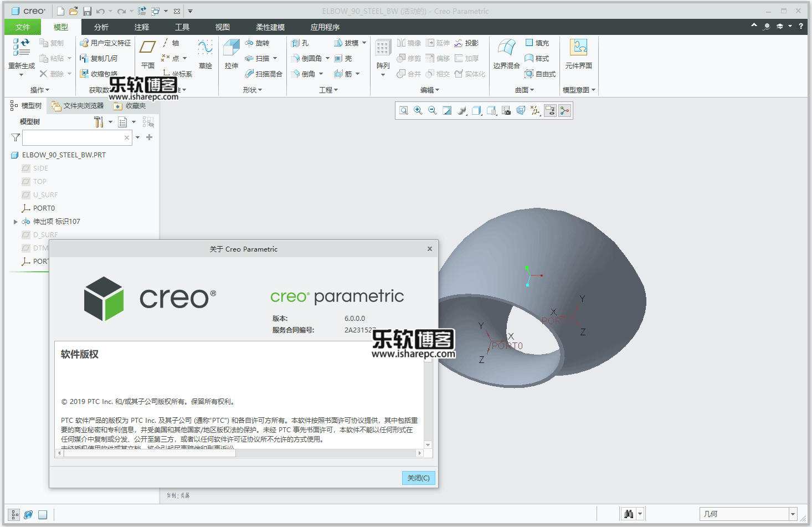This screenshot has height=527, width=812.
Task: Open the Operations (操作) group dropdown
Action: (40, 90)
